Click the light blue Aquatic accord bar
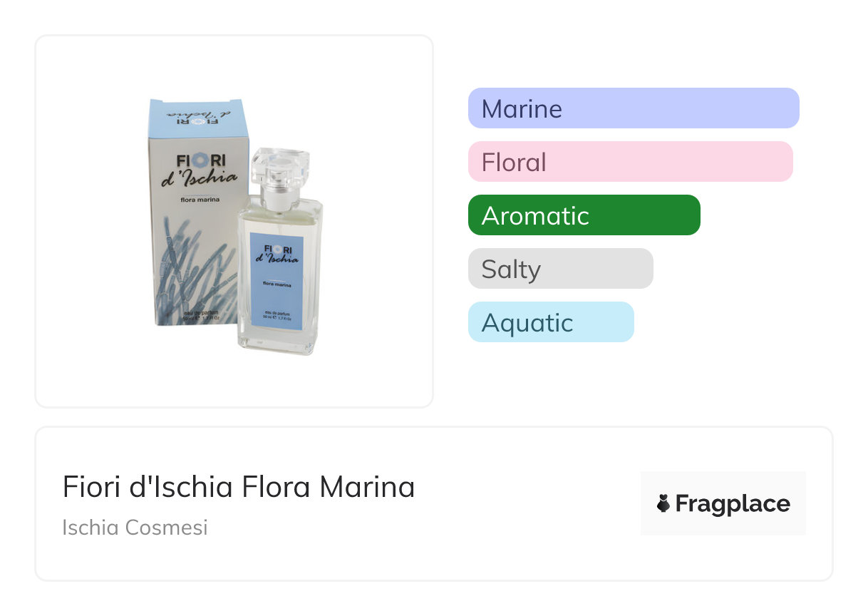 (x=551, y=322)
